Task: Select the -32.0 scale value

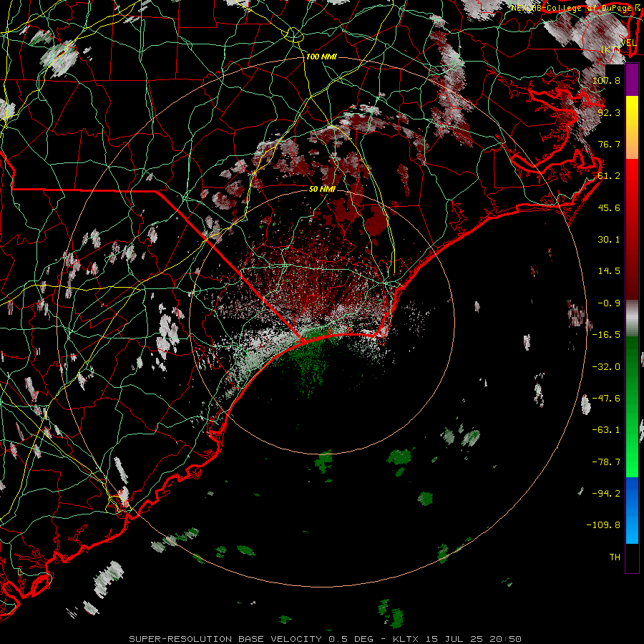Action: 606,366
